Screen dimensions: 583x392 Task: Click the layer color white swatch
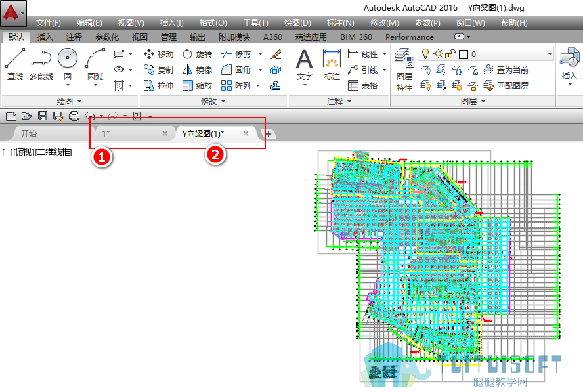tap(464, 54)
